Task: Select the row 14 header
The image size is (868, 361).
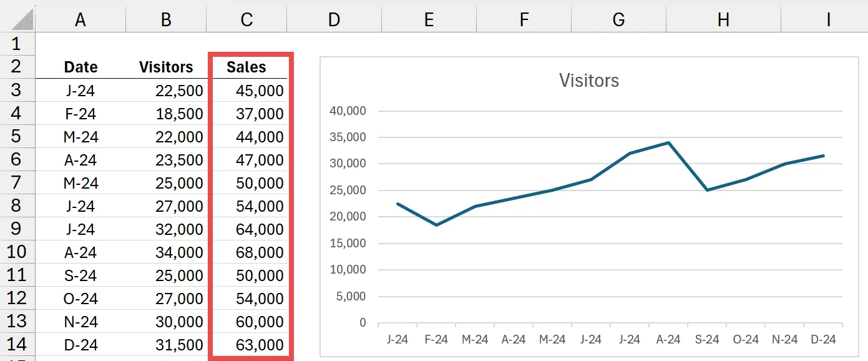Action: 16,344
